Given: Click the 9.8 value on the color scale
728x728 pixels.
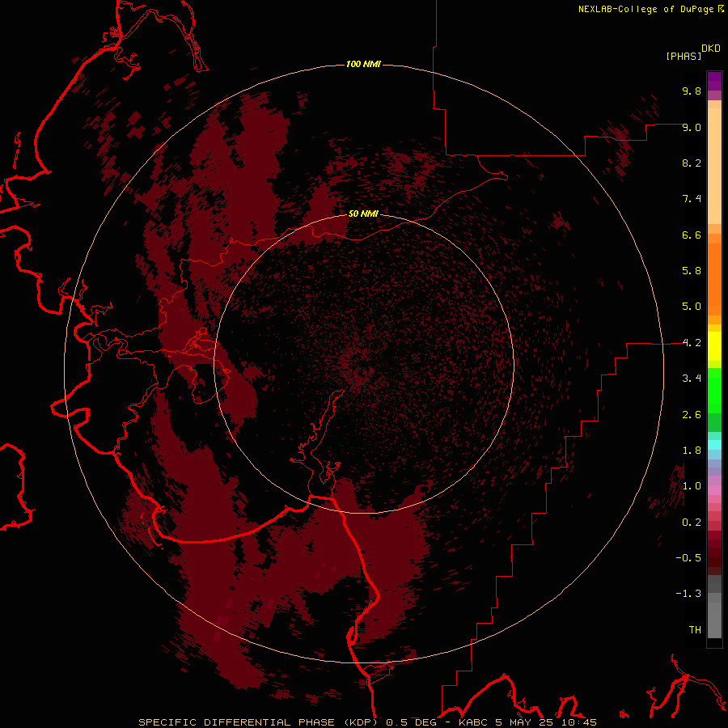Looking at the screenshot, I should coord(692,91).
